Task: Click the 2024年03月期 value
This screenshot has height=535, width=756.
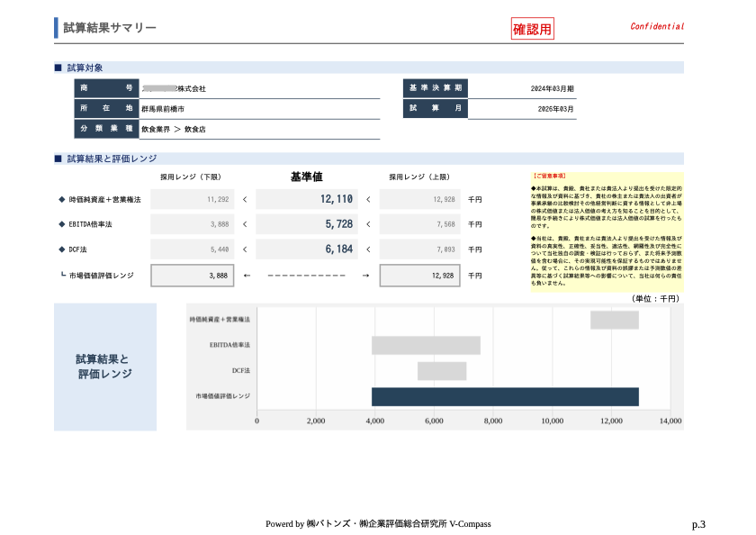Action: point(552,89)
